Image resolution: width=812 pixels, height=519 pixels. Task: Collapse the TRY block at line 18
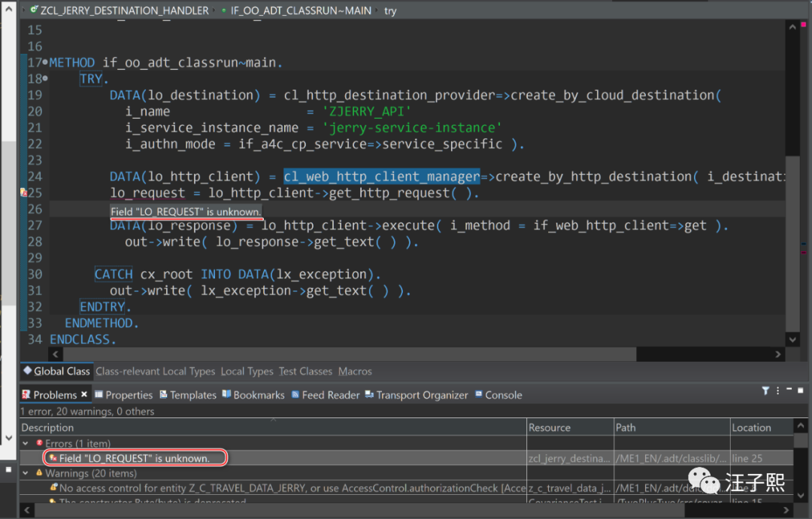(45, 79)
